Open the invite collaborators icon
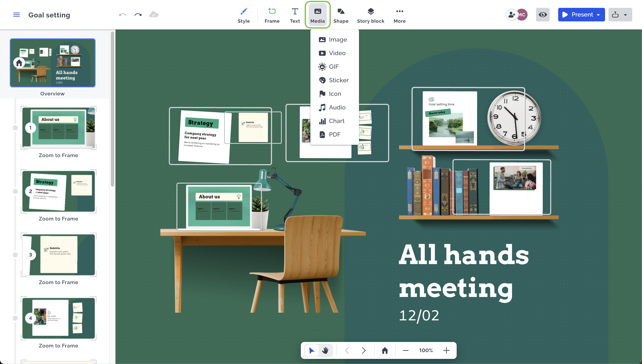This screenshot has height=364, width=642. 511,14
